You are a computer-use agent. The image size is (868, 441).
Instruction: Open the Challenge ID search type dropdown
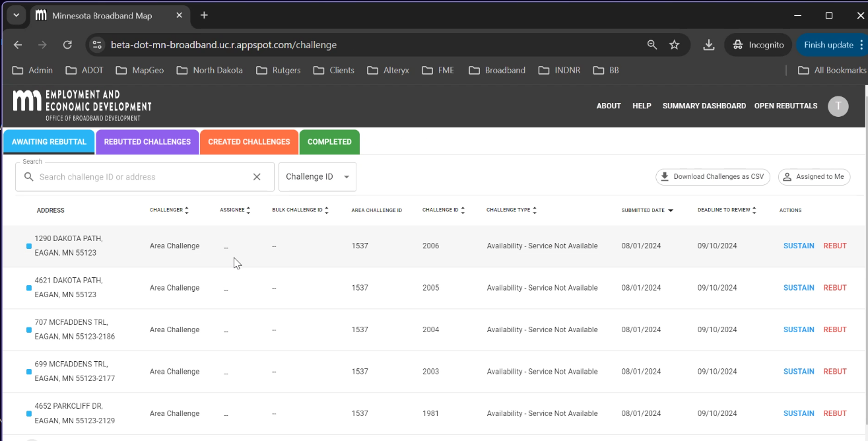tap(317, 177)
